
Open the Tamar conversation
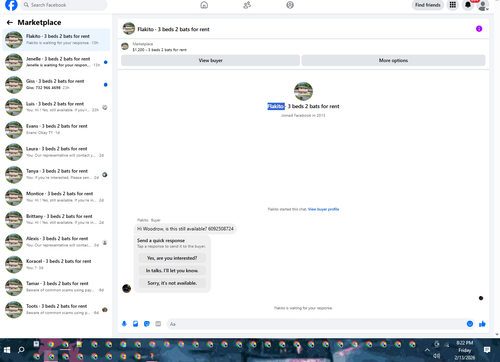(56, 287)
